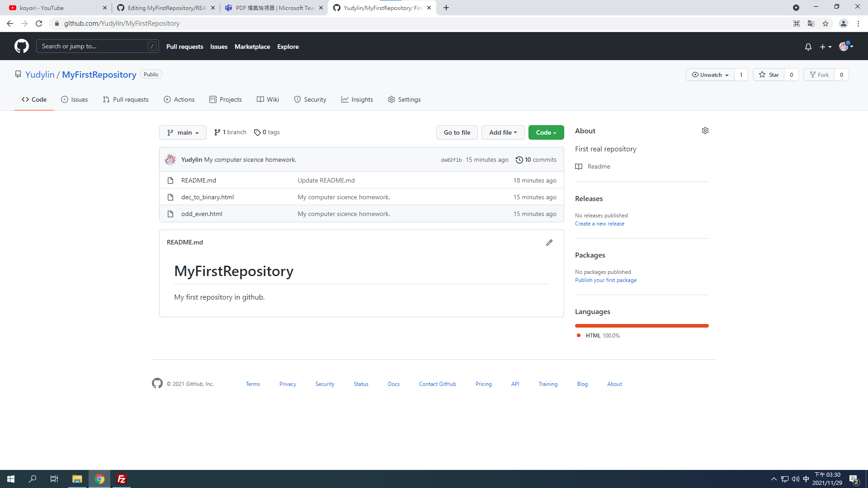The image size is (868, 488).
Task: Open GitHub home via the Octocat logo
Action: 21,46
